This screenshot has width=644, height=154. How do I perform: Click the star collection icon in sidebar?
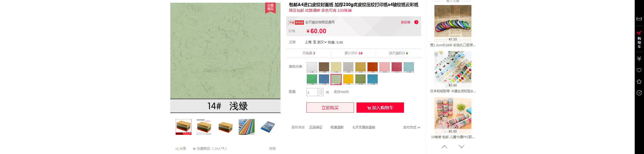639,82
